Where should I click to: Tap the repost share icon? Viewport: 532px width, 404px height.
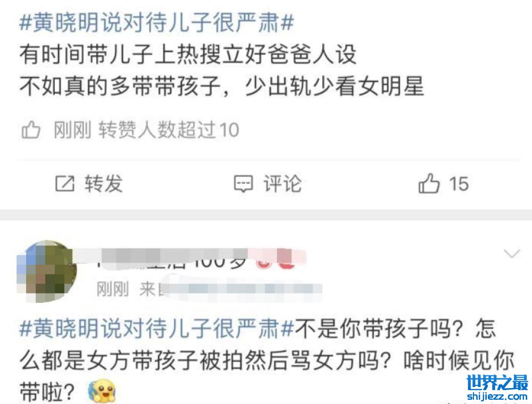[x=64, y=183]
